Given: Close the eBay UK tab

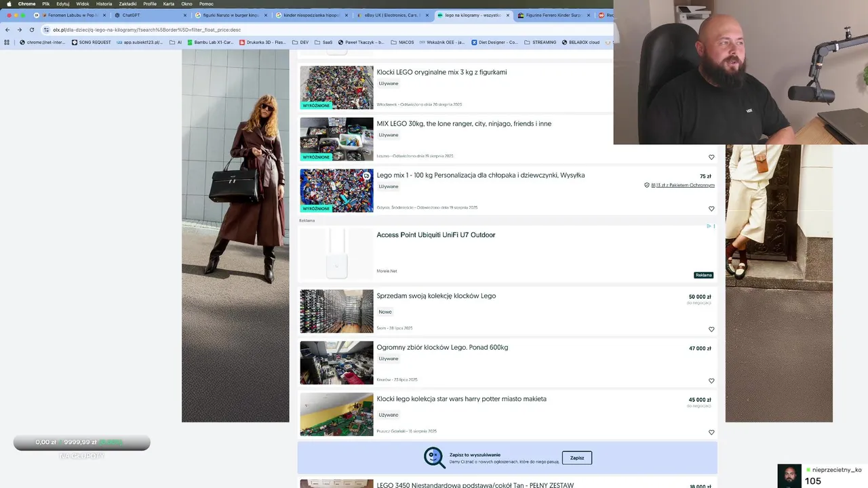Looking at the screenshot, I should 427,15.
